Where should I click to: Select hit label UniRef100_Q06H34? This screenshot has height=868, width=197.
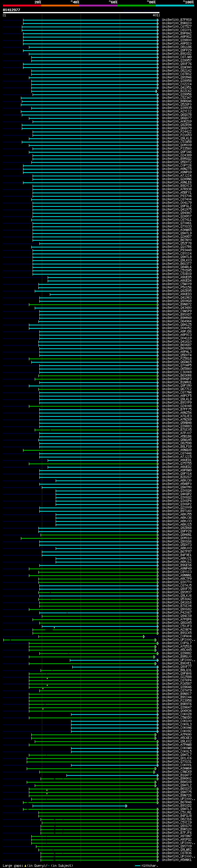click(x=176, y=711)
